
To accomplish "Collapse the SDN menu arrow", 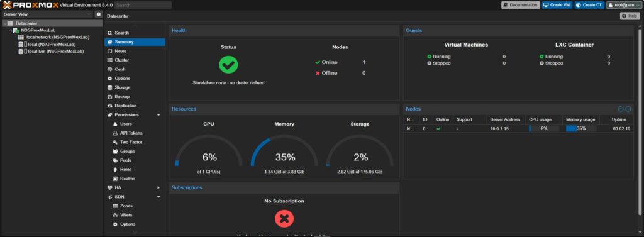I will (x=158, y=197).
